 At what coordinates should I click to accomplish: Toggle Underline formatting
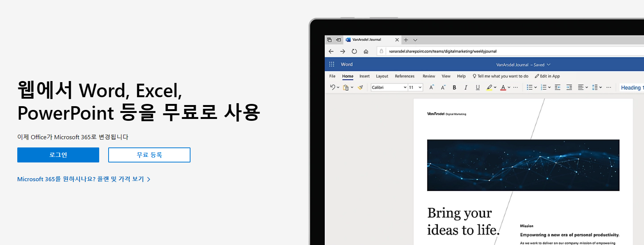pos(478,87)
